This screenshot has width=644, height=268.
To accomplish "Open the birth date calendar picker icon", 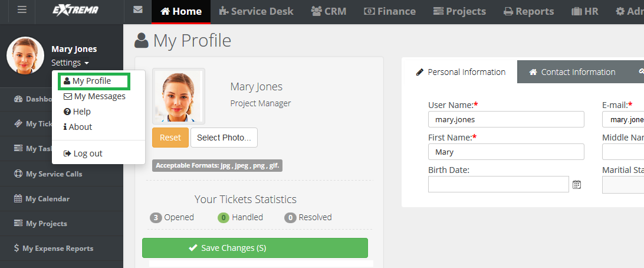I will [577, 185].
